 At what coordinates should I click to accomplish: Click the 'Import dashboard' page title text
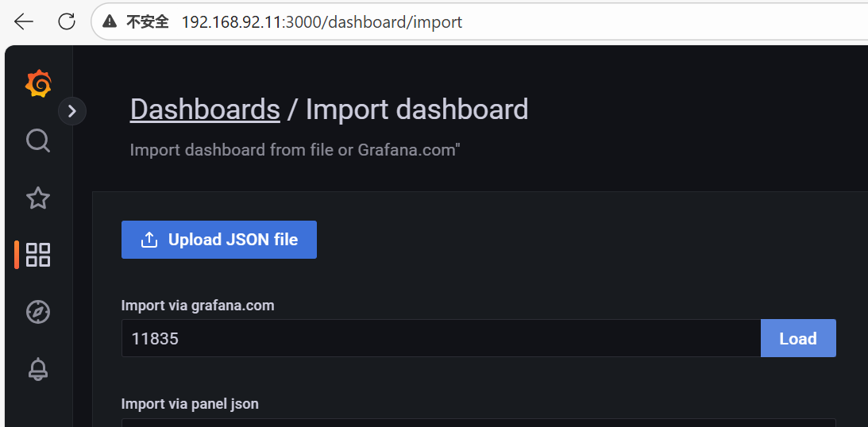coord(417,109)
